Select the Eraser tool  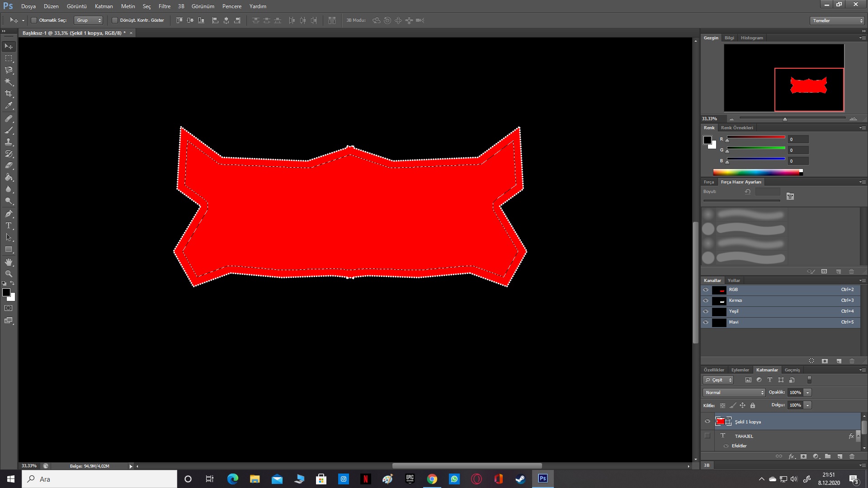coord(9,165)
